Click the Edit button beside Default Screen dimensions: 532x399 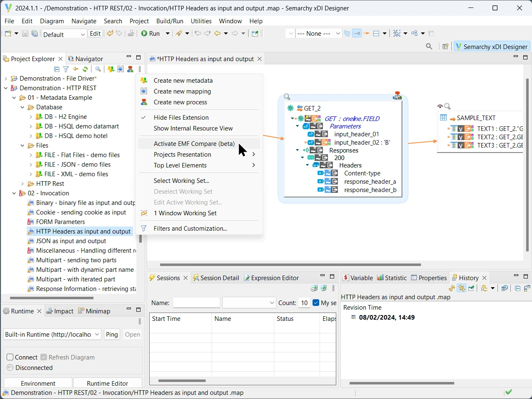pyautogui.click(x=95, y=34)
